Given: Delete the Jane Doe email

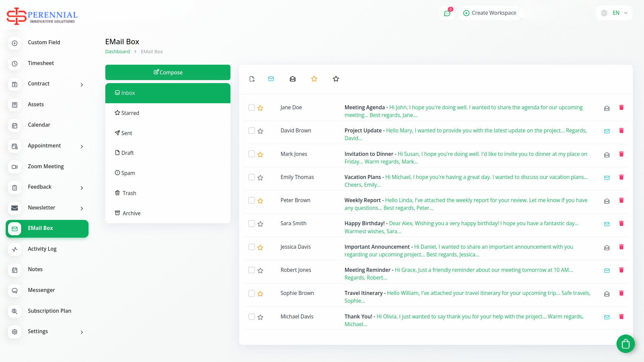Looking at the screenshot, I should [x=621, y=108].
